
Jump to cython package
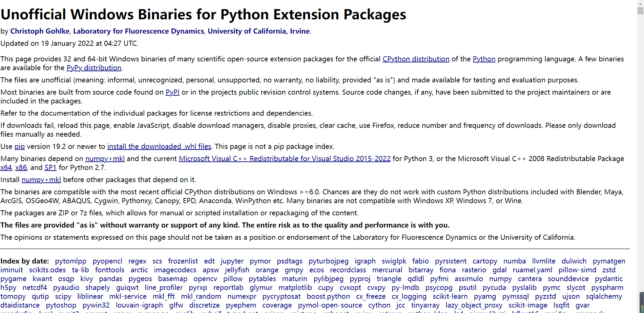[x=379, y=305]
